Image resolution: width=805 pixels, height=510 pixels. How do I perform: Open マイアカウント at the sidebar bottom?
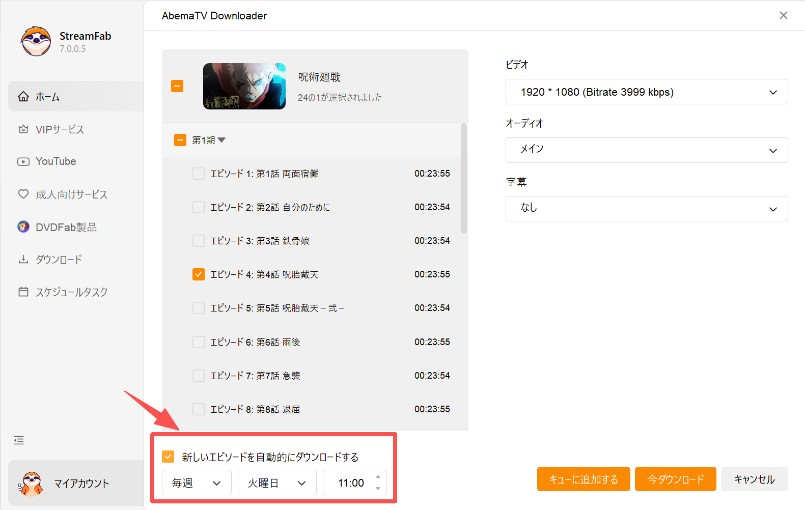click(x=76, y=483)
